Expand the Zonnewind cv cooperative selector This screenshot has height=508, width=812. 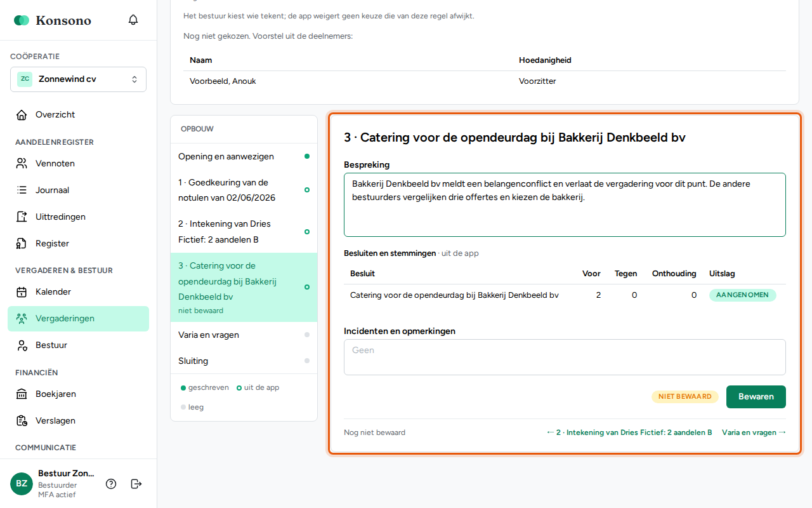tap(78, 79)
